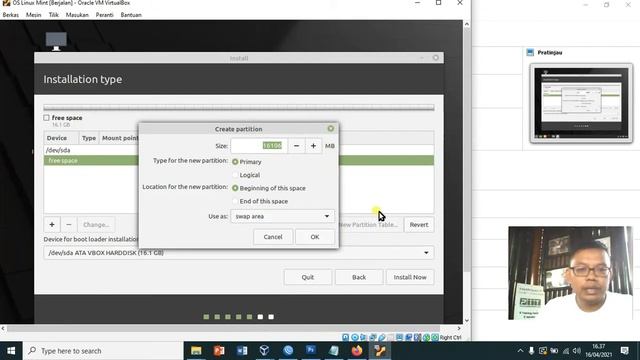Click the partition Size input field
The height and width of the screenshot is (360, 640).
(x=259, y=146)
